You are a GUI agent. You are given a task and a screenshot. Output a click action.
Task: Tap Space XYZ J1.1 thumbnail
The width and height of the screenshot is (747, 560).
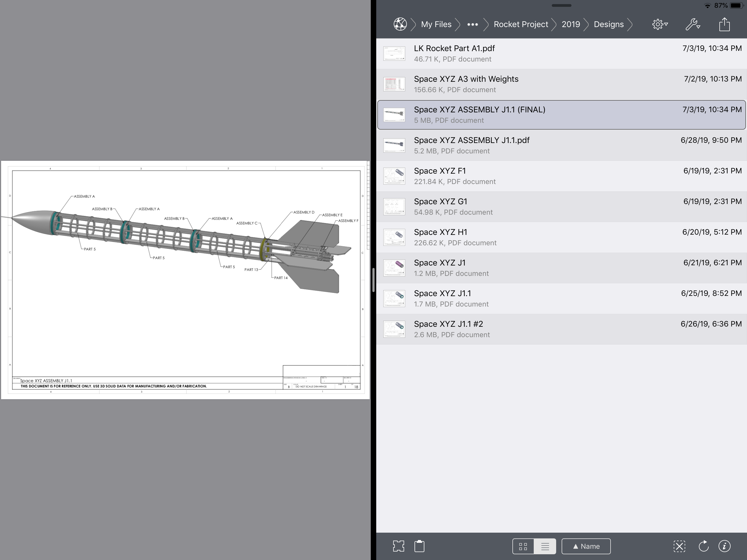point(394,299)
